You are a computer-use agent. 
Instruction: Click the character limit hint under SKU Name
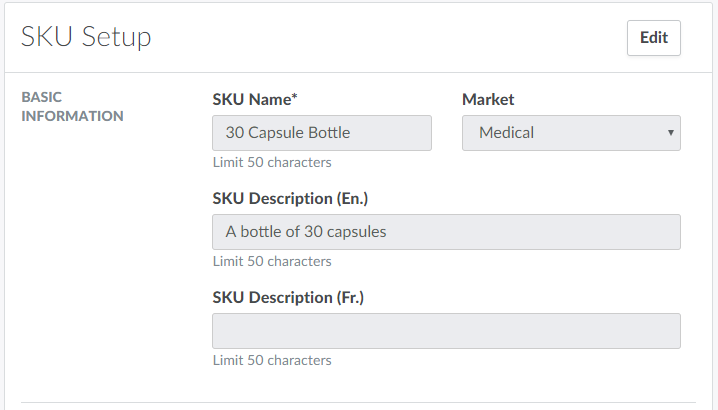pyautogui.click(x=272, y=162)
